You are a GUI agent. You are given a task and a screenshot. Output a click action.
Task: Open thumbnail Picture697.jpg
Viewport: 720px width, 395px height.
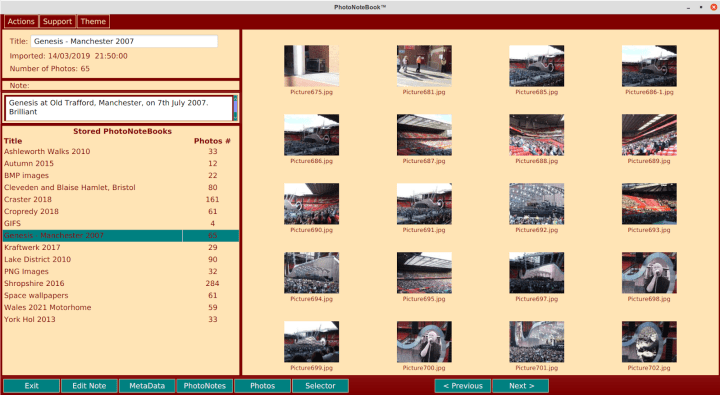click(x=536, y=272)
